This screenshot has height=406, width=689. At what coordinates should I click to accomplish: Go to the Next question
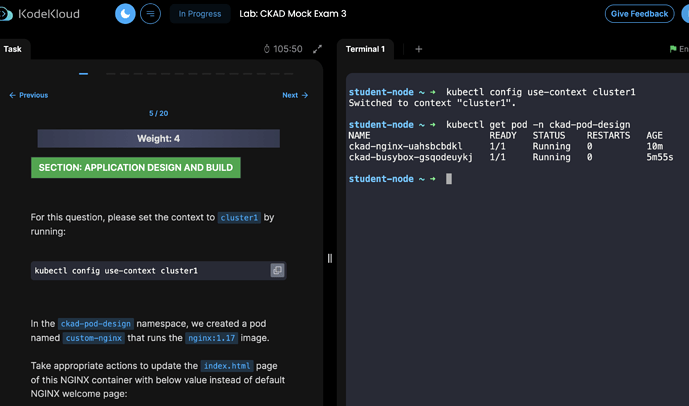click(x=295, y=95)
